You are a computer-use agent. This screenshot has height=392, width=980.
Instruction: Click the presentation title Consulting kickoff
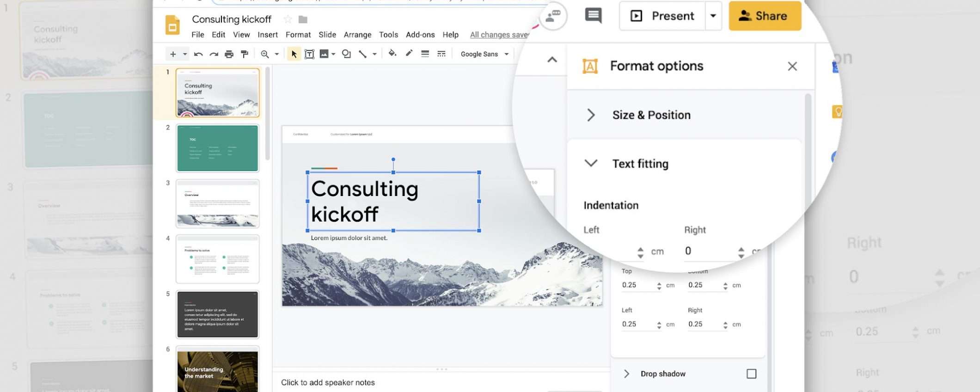click(x=232, y=19)
